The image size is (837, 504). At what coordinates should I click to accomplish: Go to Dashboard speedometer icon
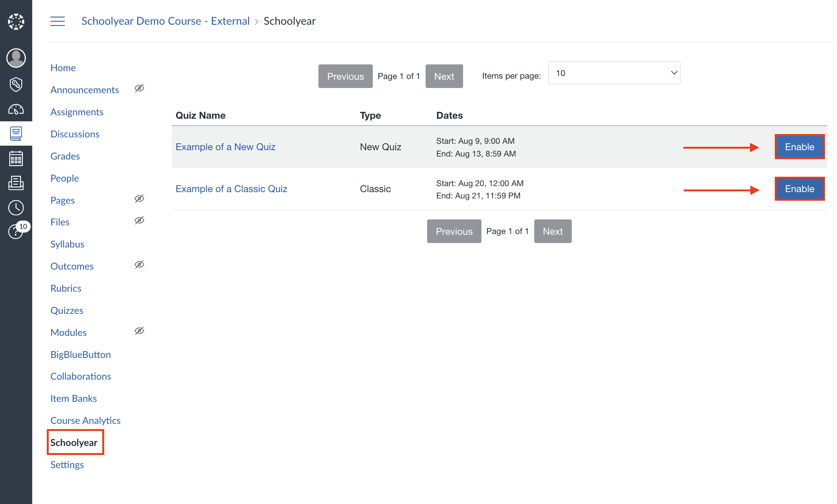click(x=16, y=110)
